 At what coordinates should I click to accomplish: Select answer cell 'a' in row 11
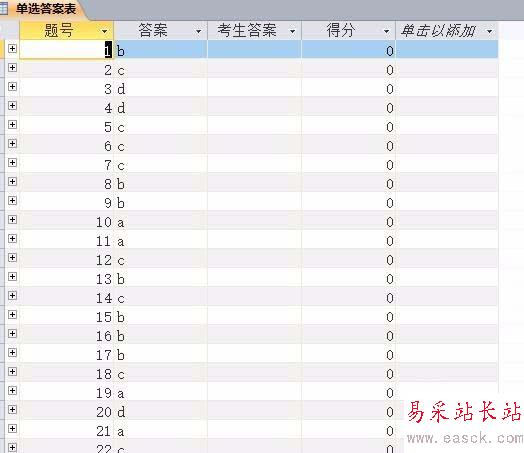tap(161, 240)
